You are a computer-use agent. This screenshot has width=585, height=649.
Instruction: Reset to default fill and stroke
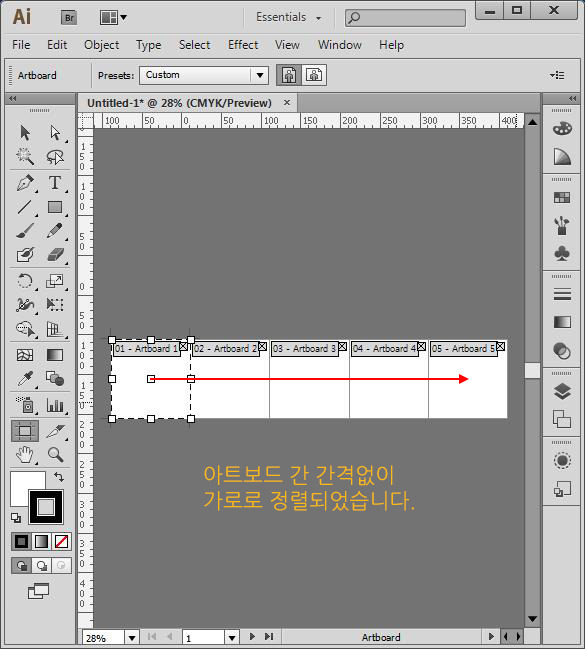click(x=16, y=518)
